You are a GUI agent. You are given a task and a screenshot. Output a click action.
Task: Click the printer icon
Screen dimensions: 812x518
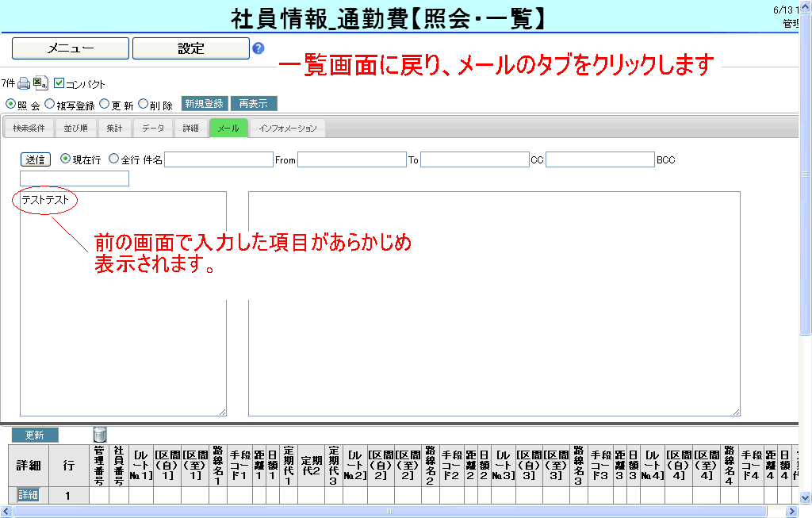24,83
